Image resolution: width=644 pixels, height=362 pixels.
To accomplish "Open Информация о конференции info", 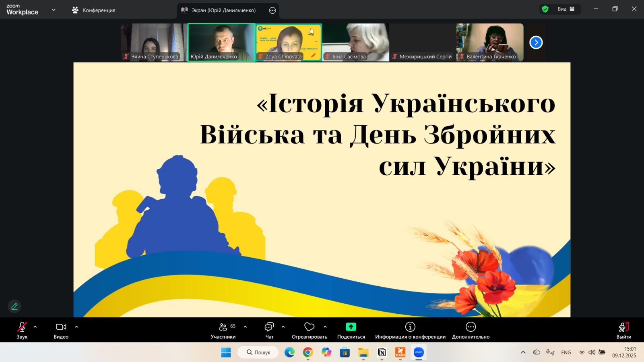I will [410, 330].
